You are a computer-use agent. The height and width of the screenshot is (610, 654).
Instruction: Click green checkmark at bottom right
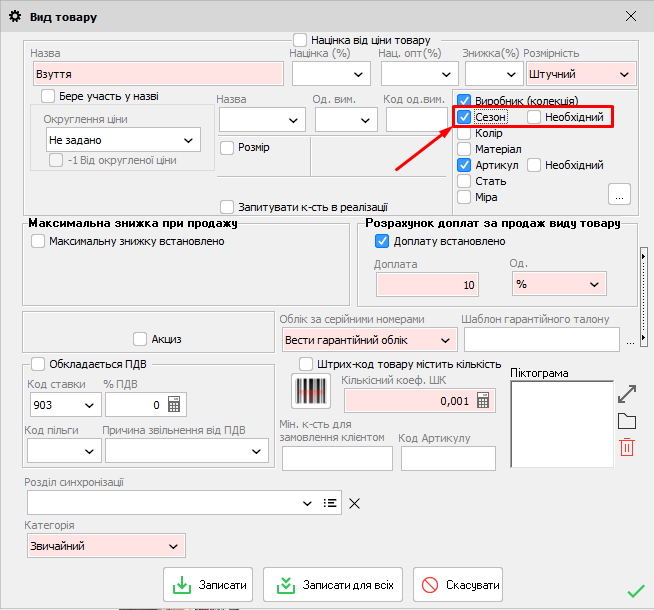point(635,591)
